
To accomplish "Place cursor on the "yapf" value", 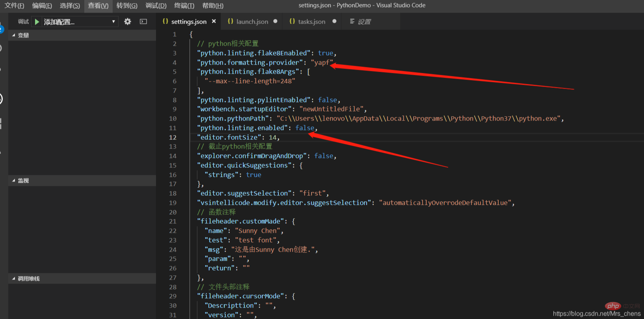I will point(322,63).
